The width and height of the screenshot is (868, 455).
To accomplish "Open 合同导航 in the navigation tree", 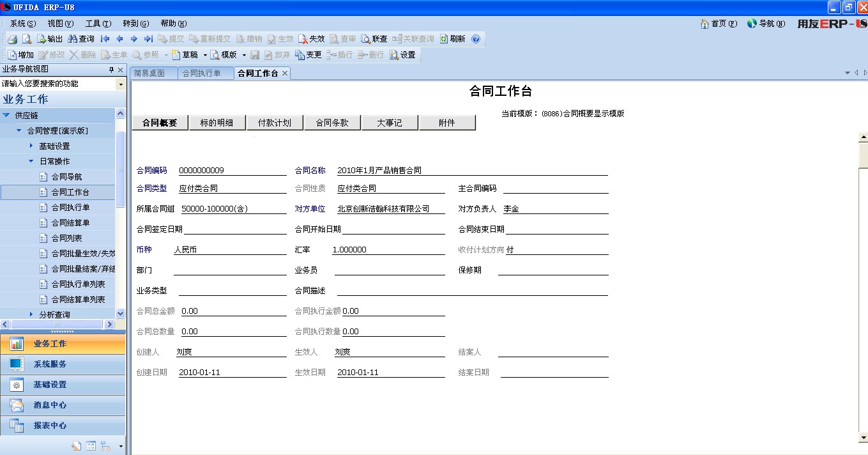I will tap(66, 177).
